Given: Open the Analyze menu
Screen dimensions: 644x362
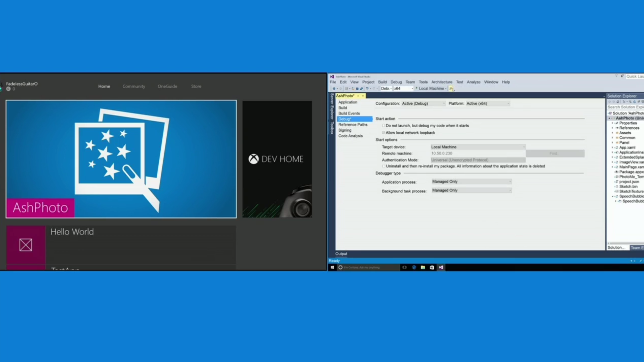Looking at the screenshot, I should (x=473, y=82).
